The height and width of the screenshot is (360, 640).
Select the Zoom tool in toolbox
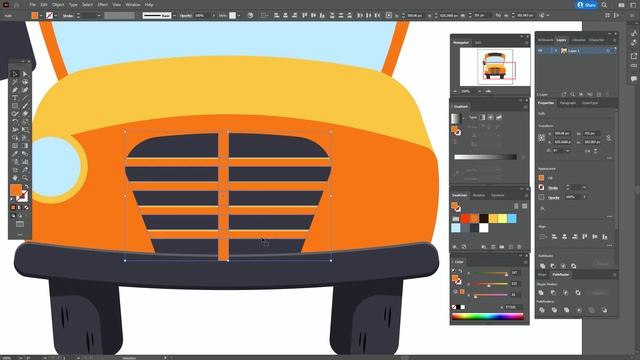[x=25, y=178]
